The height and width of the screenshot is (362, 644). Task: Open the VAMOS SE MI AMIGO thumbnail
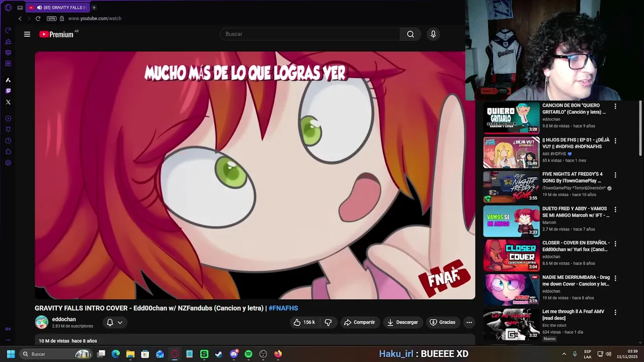[x=511, y=221]
